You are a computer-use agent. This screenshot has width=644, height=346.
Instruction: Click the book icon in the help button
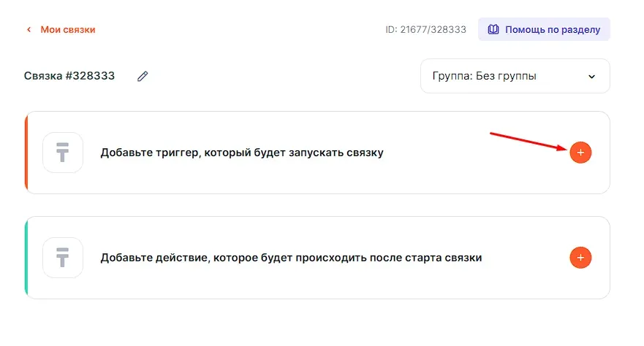(x=493, y=30)
